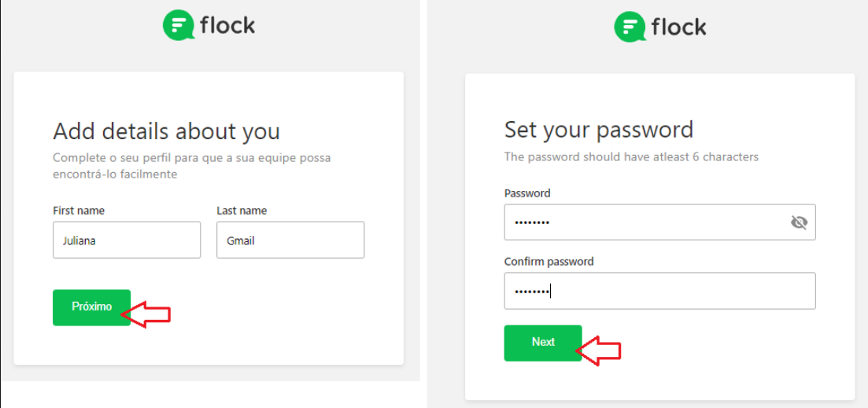Click the Last name label

coord(242,211)
